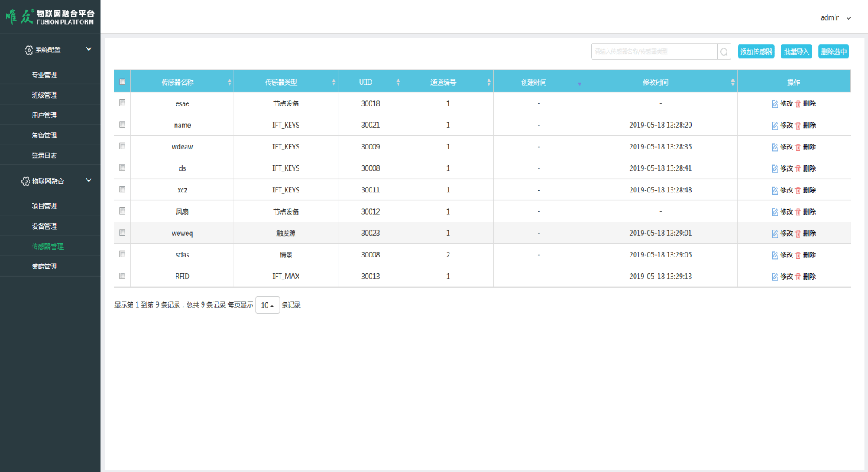Click the timestamp 2019-05-18 13:29:13
This screenshot has width=868, height=472.
tap(661, 277)
